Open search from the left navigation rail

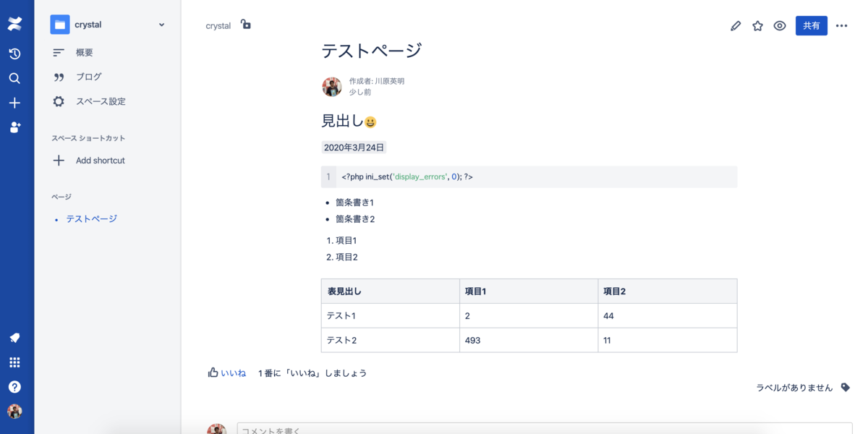tap(14, 78)
